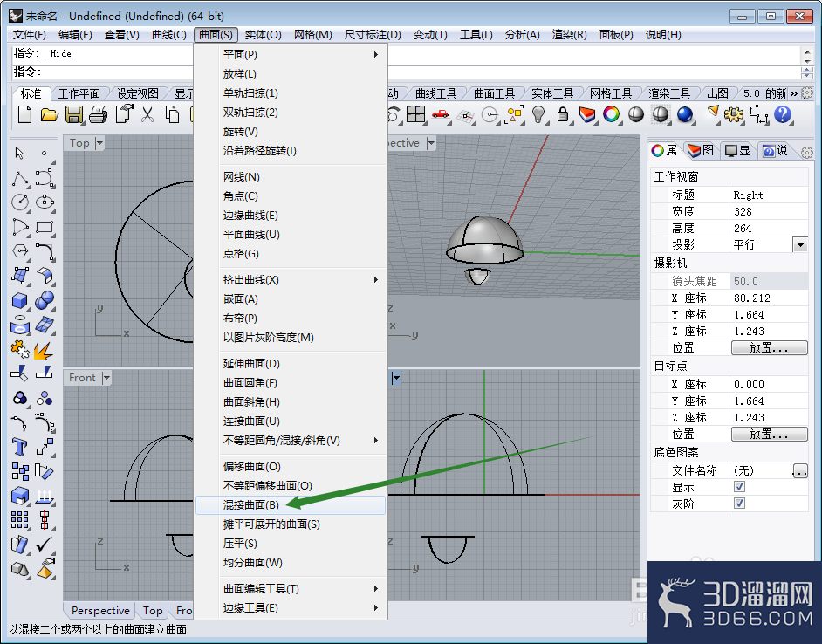The width and height of the screenshot is (822, 644).
Task: Click the Array grid icon
Action: tap(20, 520)
